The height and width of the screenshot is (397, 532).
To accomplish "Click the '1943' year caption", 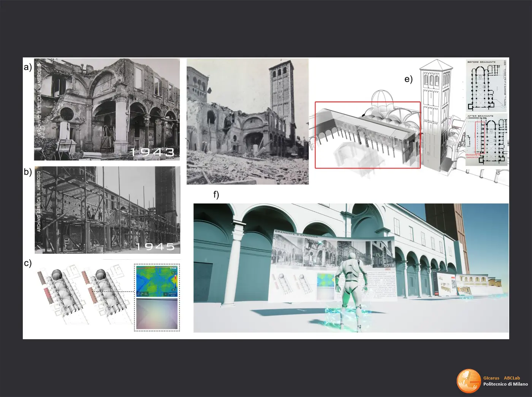I will tap(152, 152).
